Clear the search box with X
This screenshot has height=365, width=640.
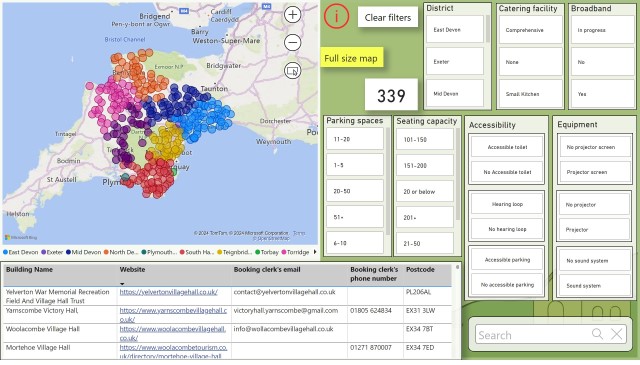point(617,334)
